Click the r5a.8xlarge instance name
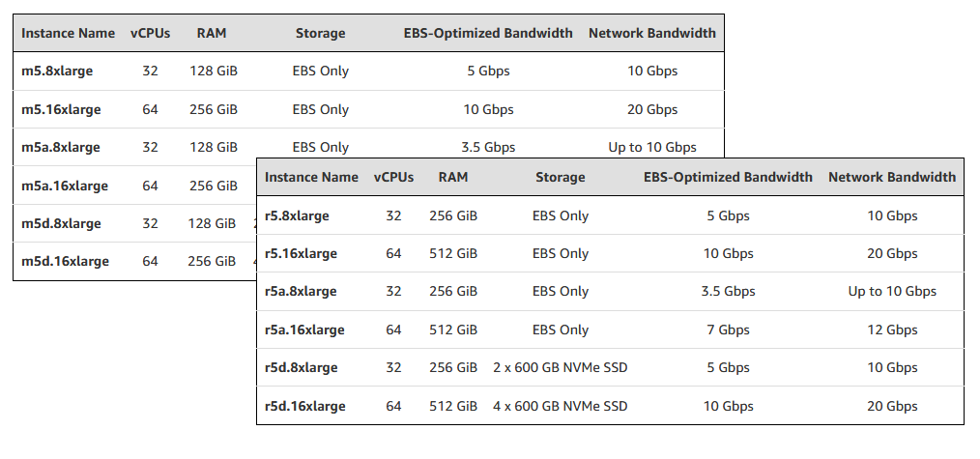This screenshot has height=459, width=980. 301,291
